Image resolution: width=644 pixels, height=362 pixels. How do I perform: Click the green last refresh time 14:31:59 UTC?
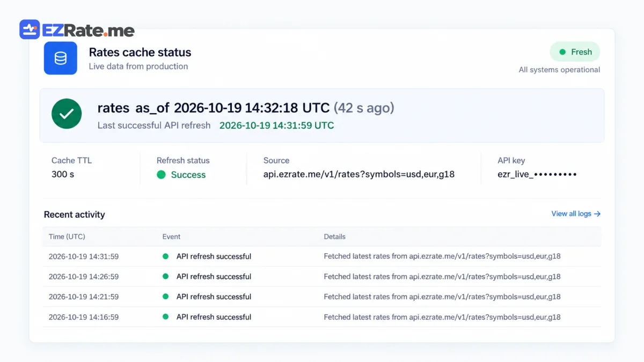[x=277, y=125]
